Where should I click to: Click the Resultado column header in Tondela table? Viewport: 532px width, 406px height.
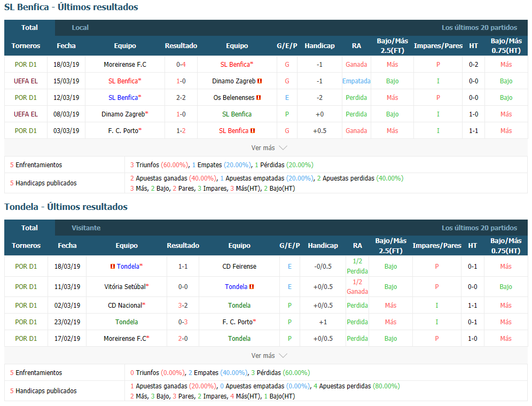(x=183, y=245)
